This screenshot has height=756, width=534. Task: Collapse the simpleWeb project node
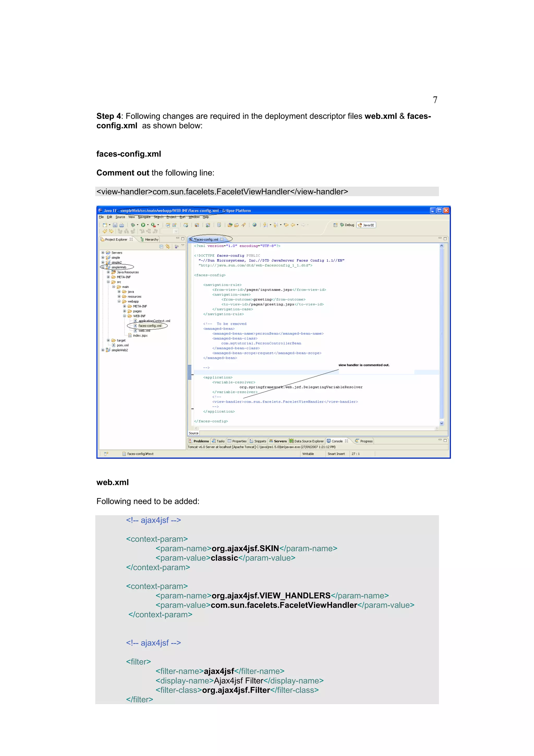pyautogui.click(x=103, y=267)
